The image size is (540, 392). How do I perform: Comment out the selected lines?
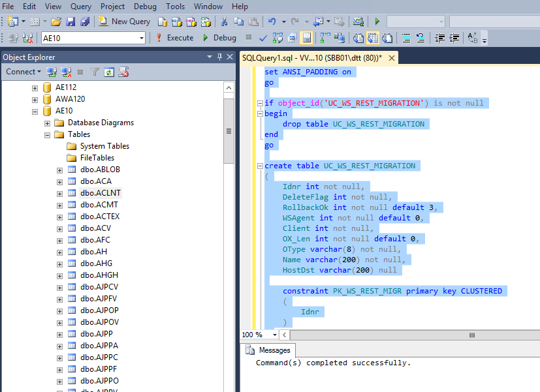click(x=405, y=38)
